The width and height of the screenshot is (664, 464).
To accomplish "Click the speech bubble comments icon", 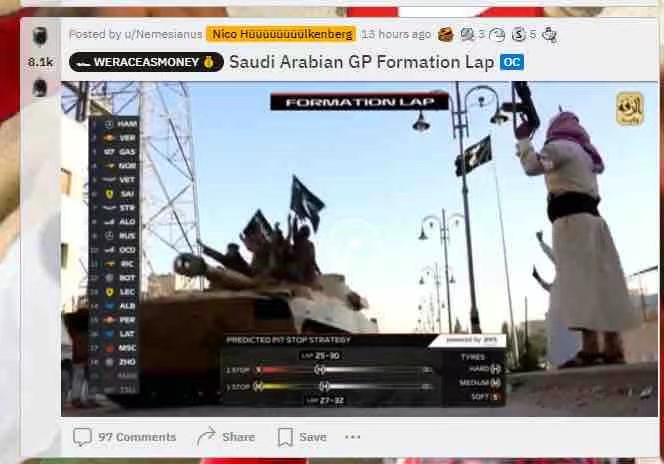I will click(82, 437).
